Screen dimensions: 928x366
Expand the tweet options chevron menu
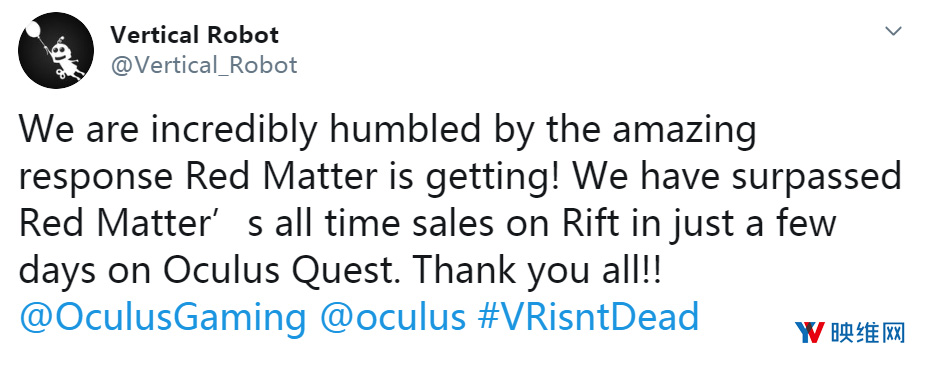893,31
